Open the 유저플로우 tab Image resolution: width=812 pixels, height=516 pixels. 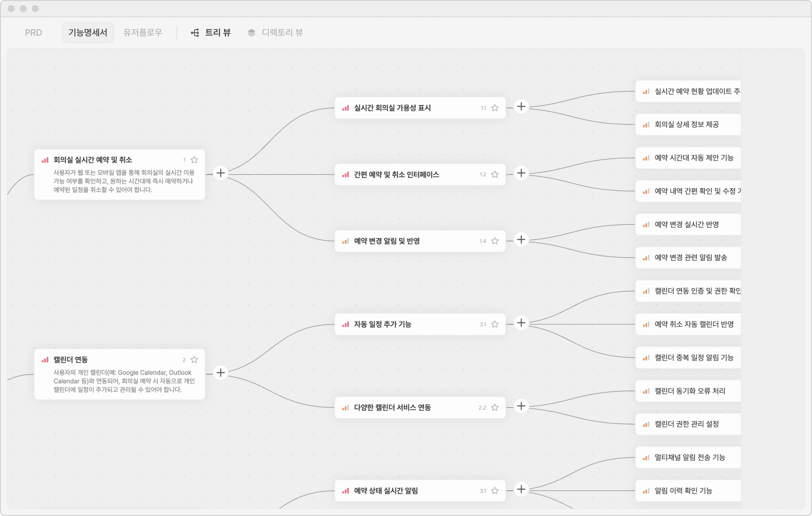(x=143, y=33)
